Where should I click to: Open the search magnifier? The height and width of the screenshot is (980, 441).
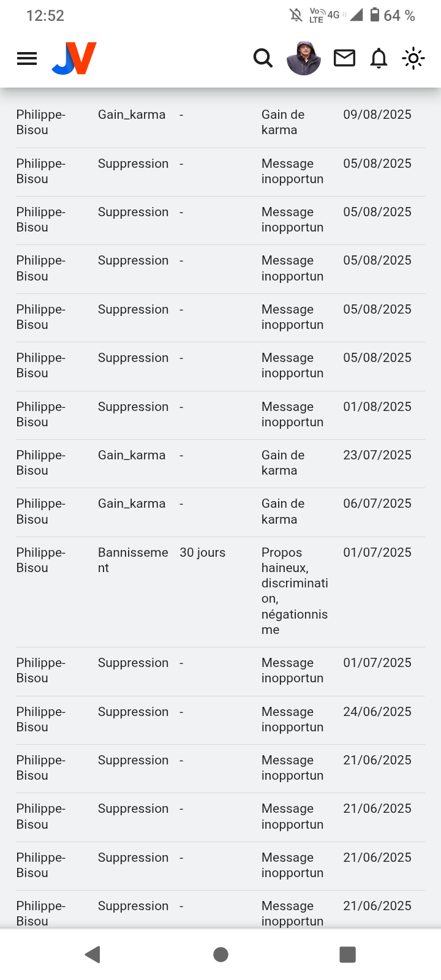point(263,58)
